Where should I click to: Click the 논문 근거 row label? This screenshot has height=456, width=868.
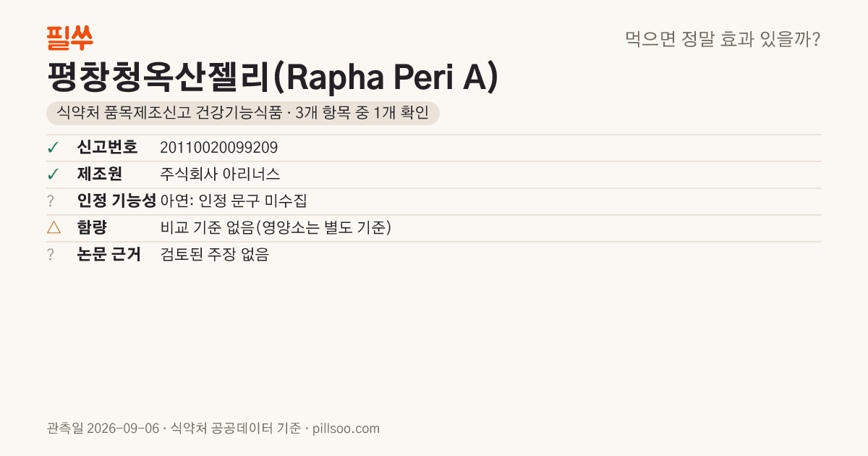[x=109, y=255]
